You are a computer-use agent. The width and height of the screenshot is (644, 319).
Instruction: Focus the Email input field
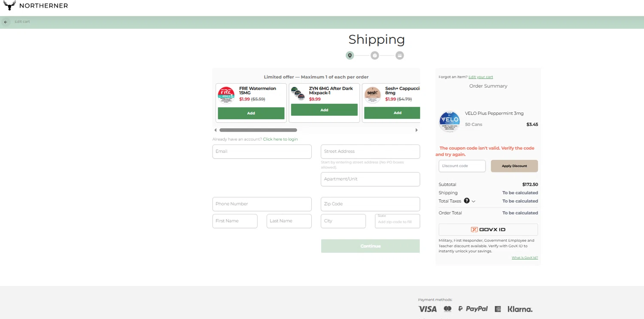(262, 151)
